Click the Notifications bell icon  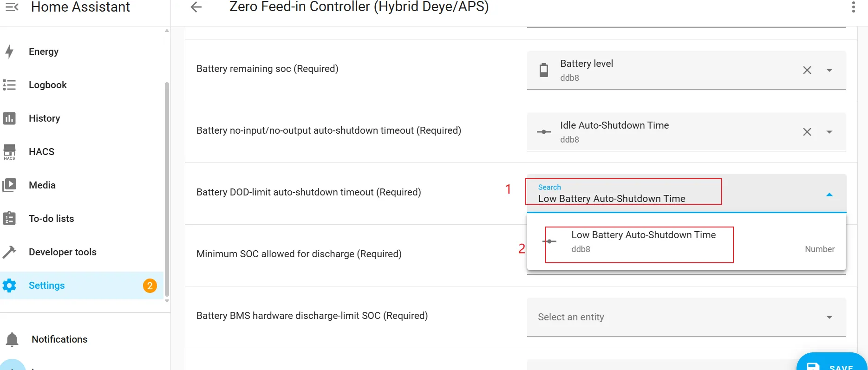(12, 339)
